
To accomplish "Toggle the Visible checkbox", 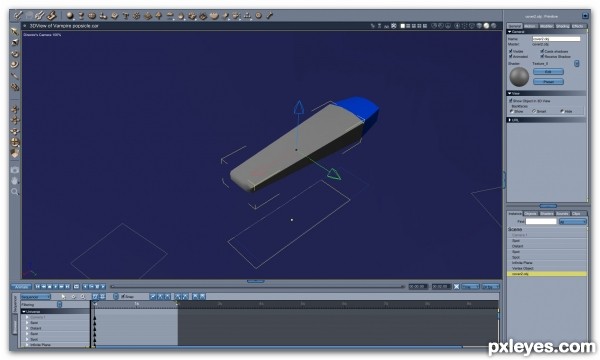I will (x=510, y=51).
